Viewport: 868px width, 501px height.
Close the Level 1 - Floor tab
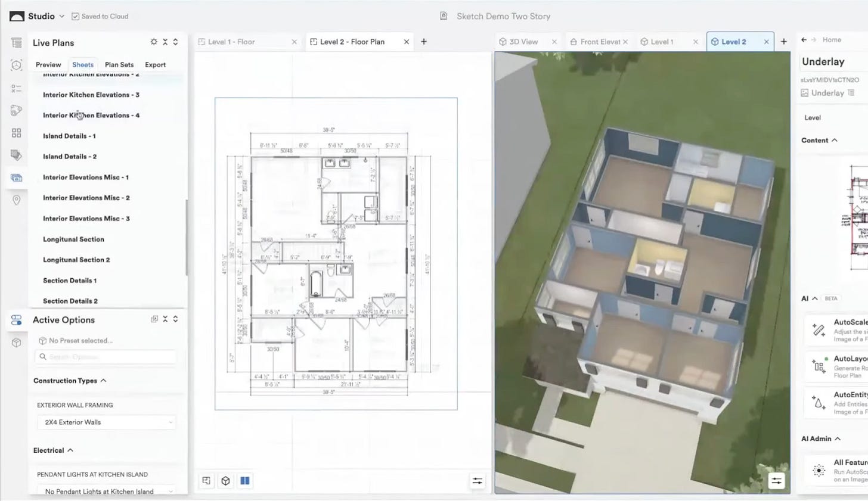click(x=294, y=42)
